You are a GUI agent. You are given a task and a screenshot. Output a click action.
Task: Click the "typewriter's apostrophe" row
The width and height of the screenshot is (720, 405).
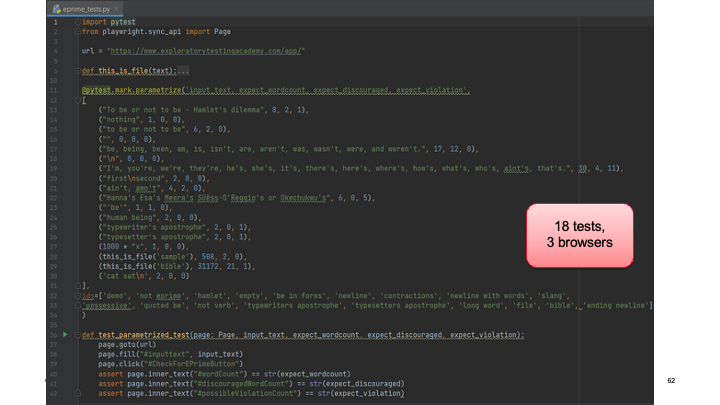tap(174, 227)
